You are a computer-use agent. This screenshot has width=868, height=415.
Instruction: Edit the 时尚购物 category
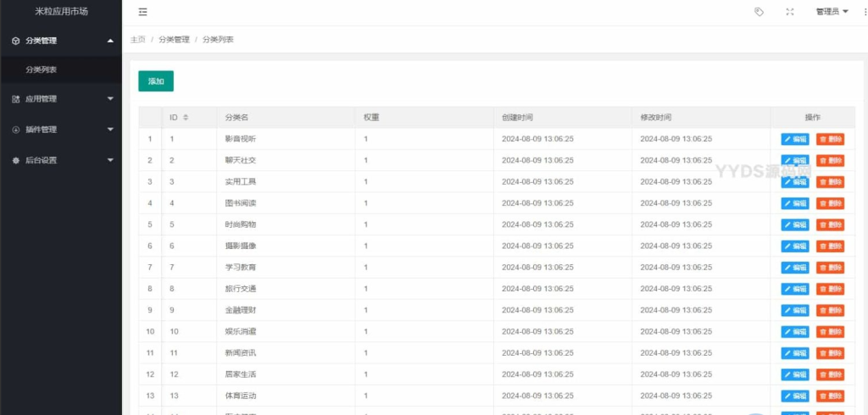point(795,224)
